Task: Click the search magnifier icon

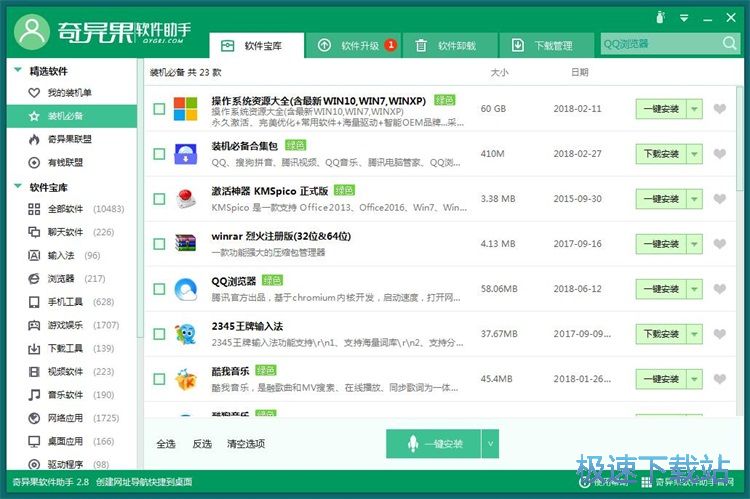Action: tap(729, 44)
